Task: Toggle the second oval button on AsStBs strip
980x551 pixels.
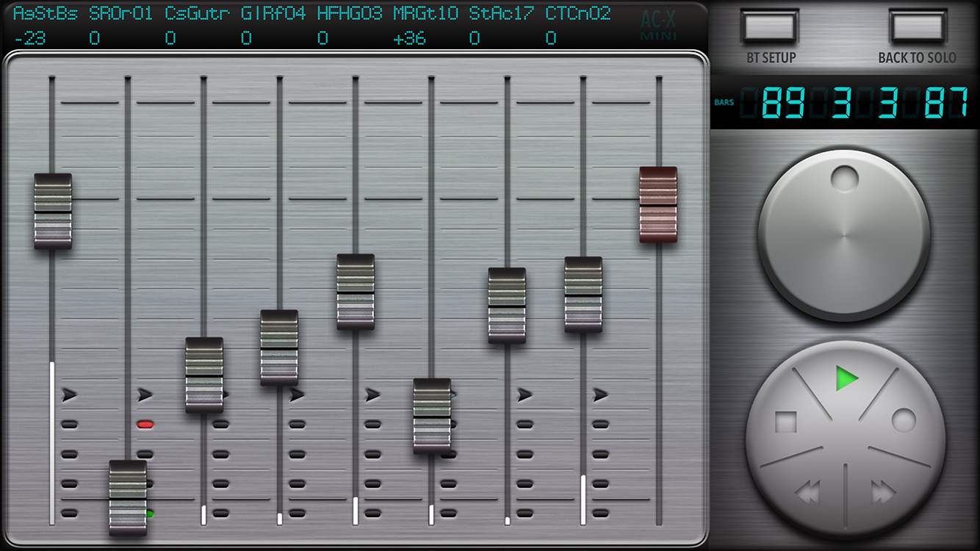Action: tap(70, 454)
